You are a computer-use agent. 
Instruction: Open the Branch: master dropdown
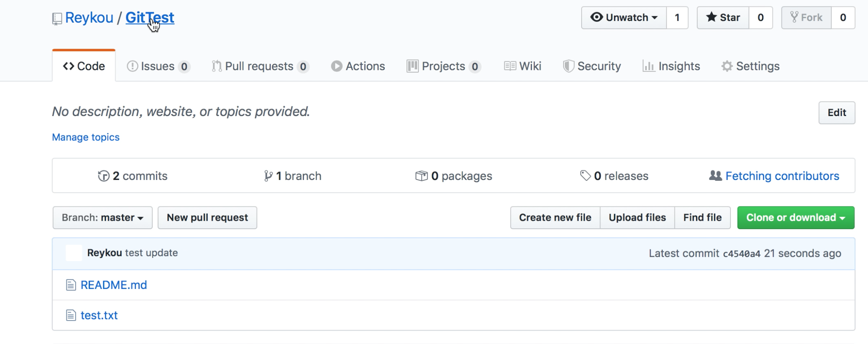click(x=103, y=218)
